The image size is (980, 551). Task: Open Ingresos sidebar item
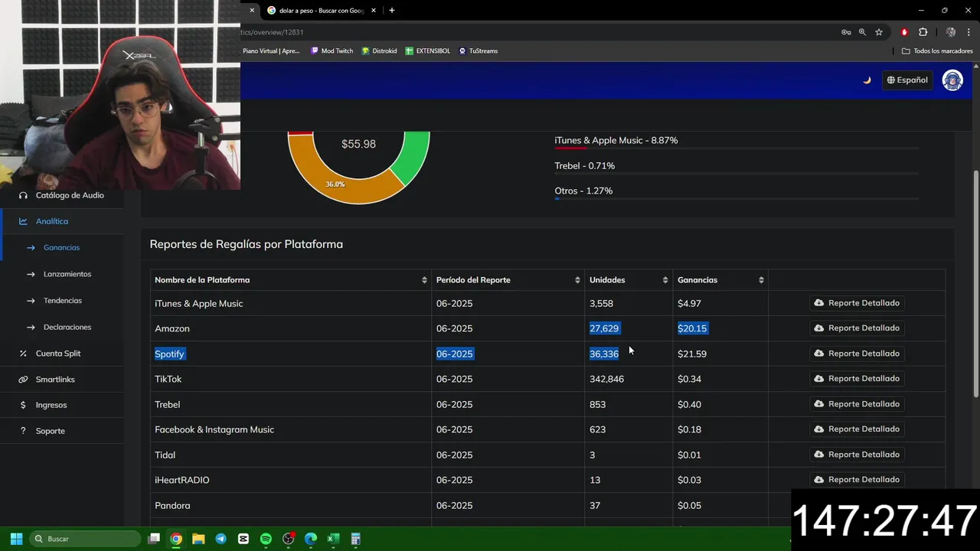pyautogui.click(x=51, y=405)
